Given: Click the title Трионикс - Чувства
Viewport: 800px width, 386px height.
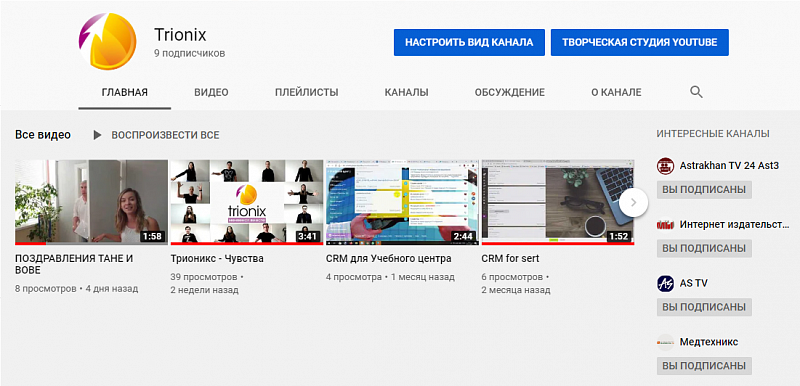Looking at the screenshot, I should [x=217, y=259].
